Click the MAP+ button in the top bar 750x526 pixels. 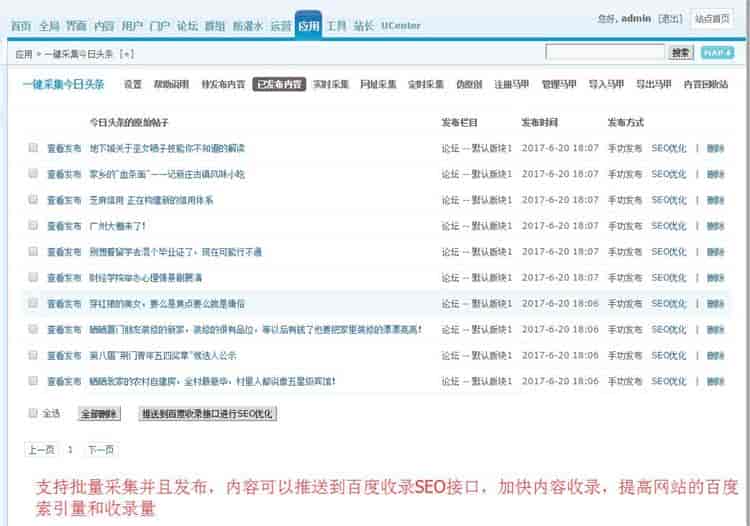point(716,52)
